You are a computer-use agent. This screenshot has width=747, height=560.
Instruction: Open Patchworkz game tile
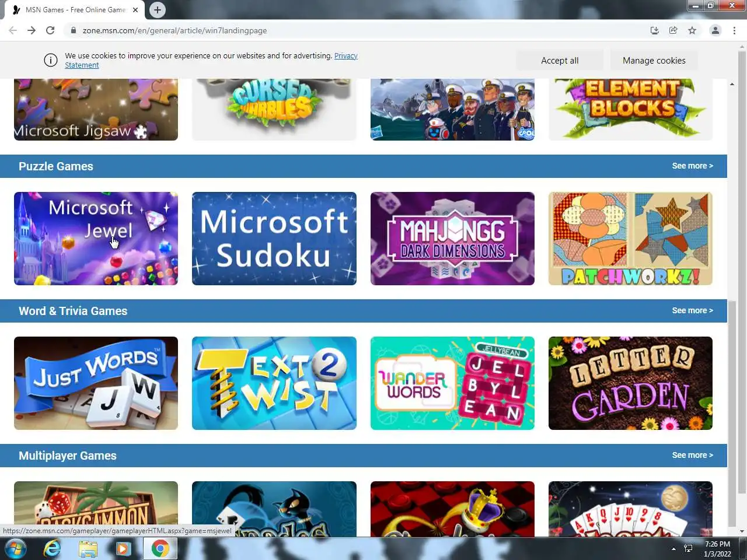coord(630,239)
